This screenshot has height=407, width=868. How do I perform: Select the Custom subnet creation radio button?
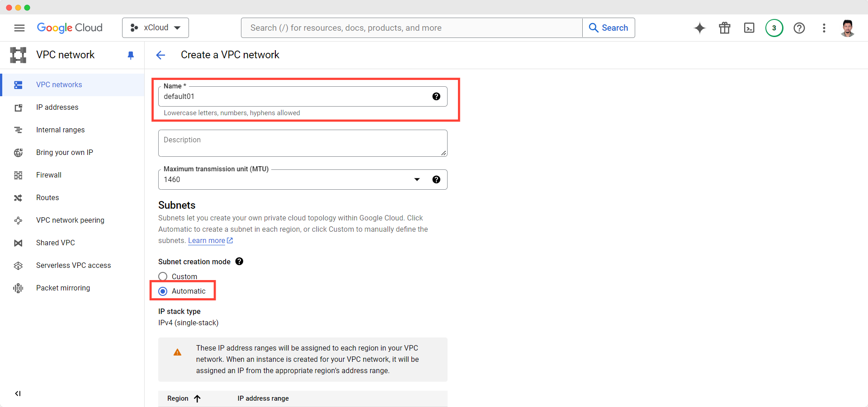(x=163, y=276)
